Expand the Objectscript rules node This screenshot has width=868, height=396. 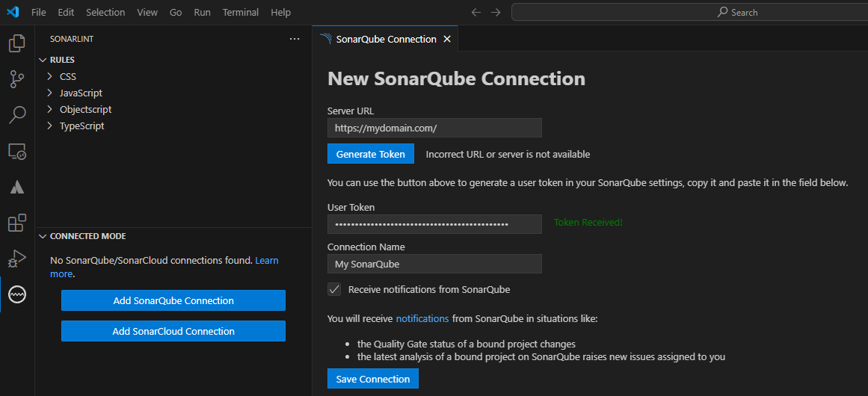50,110
